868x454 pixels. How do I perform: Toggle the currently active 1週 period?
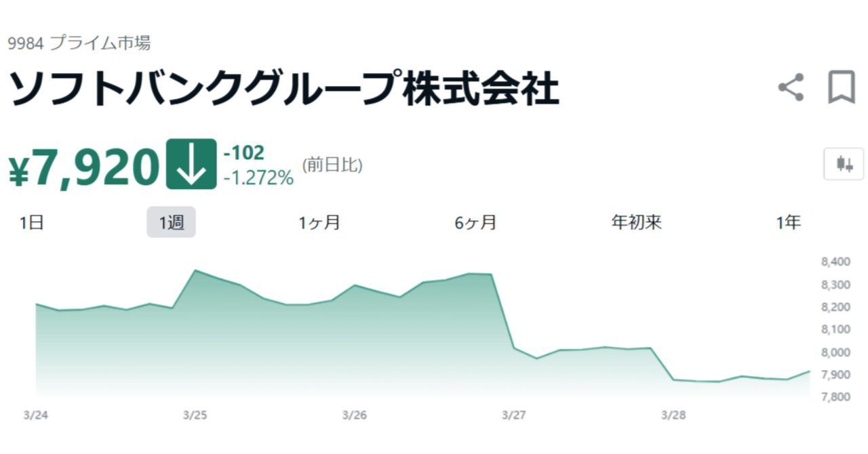click(x=172, y=222)
